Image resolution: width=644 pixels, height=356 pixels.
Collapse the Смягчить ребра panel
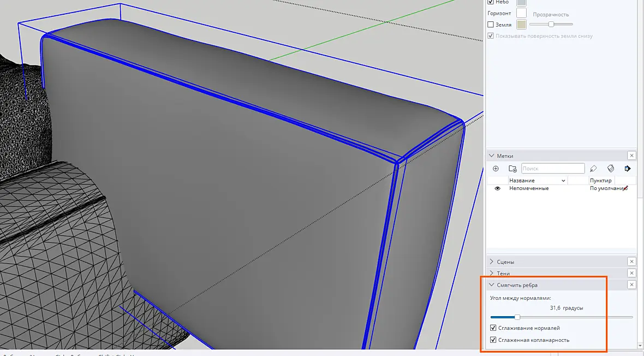point(492,284)
